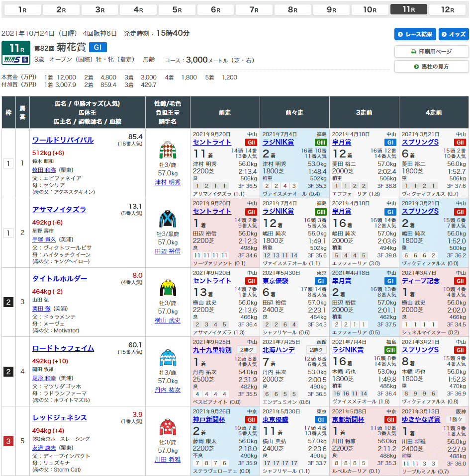The width and height of the screenshot is (470, 476).
Task: Open the 8R race tab
Action: tap(292, 10)
